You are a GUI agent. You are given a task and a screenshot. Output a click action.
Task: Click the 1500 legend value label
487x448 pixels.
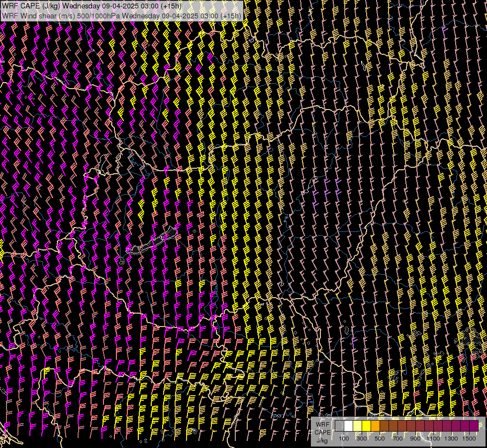(x=469, y=439)
